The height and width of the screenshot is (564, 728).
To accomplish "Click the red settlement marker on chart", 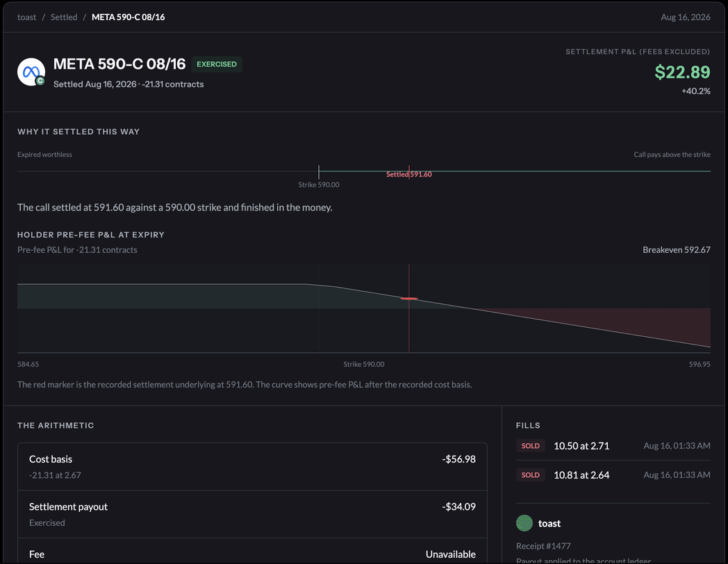I will 409,299.
